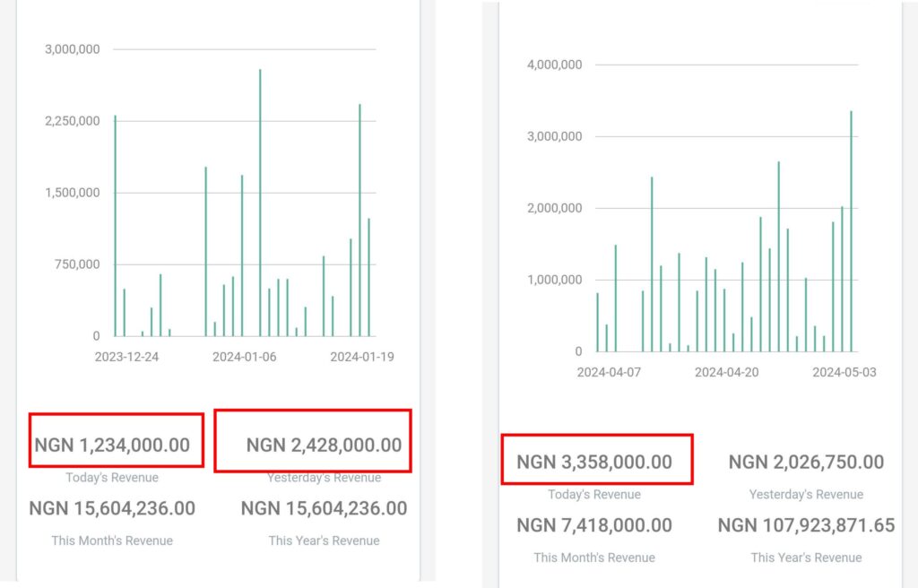Click NGN 2,428,000.00 Yesterday's Revenue value
This screenshot has width=918, height=588.
(x=324, y=445)
